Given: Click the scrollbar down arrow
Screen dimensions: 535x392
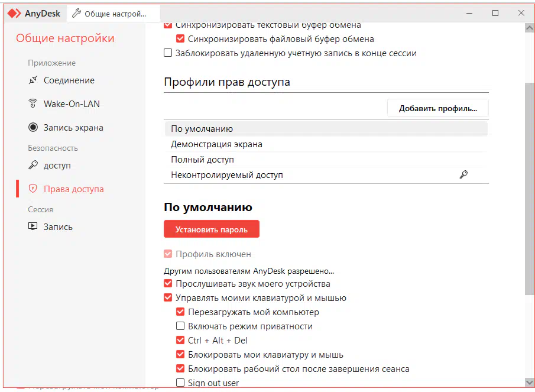Looking at the screenshot, I should coord(530,383).
